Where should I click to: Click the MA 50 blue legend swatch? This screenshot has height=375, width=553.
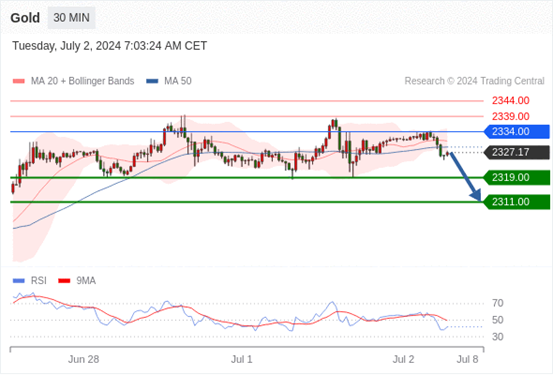(x=152, y=81)
